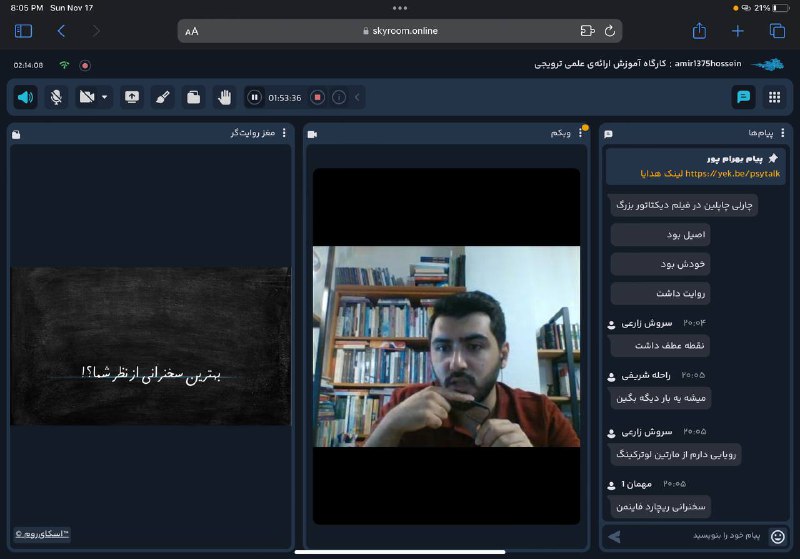Click the presentation slide thumbnail
The width and height of the screenshot is (800, 559).
[151, 346]
